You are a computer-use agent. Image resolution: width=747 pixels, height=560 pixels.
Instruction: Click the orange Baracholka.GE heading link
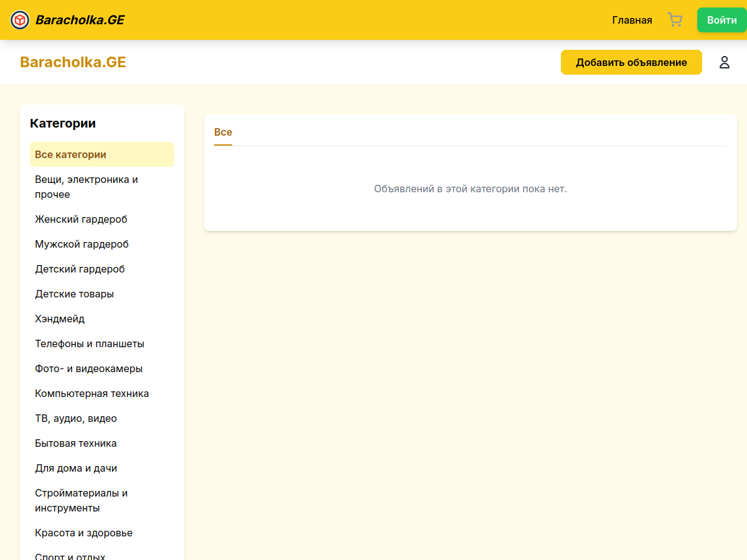click(73, 62)
